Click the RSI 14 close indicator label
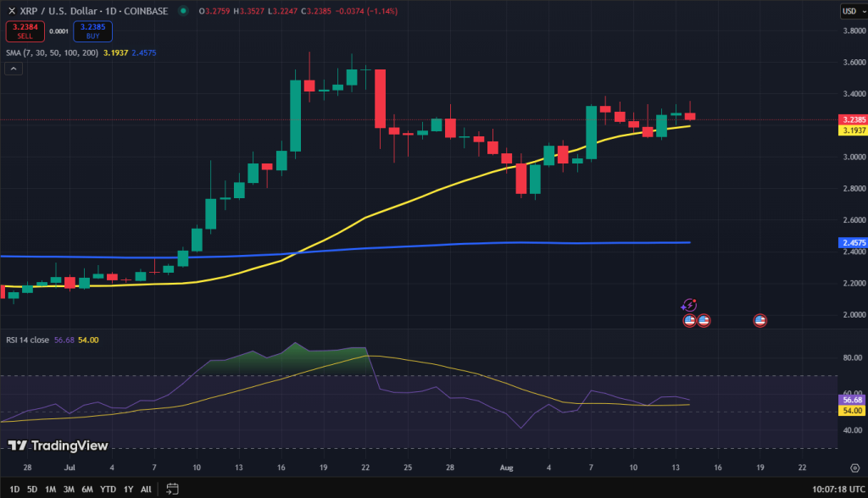The height and width of the screenshot is (498, 868). 28,340
